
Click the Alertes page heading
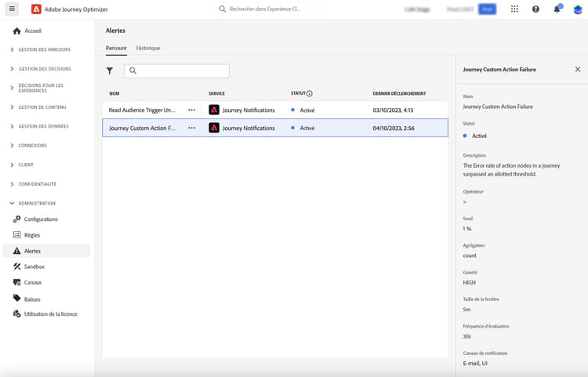(x=115, y=31)
